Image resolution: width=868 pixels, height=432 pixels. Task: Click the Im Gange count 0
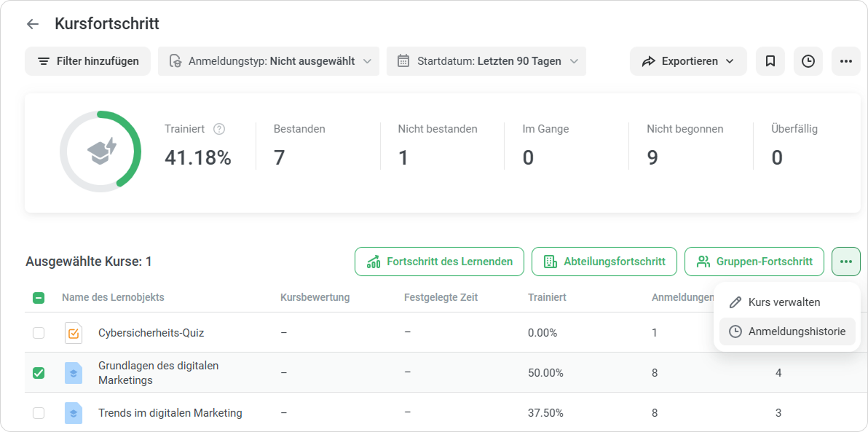tap(528, 158)
